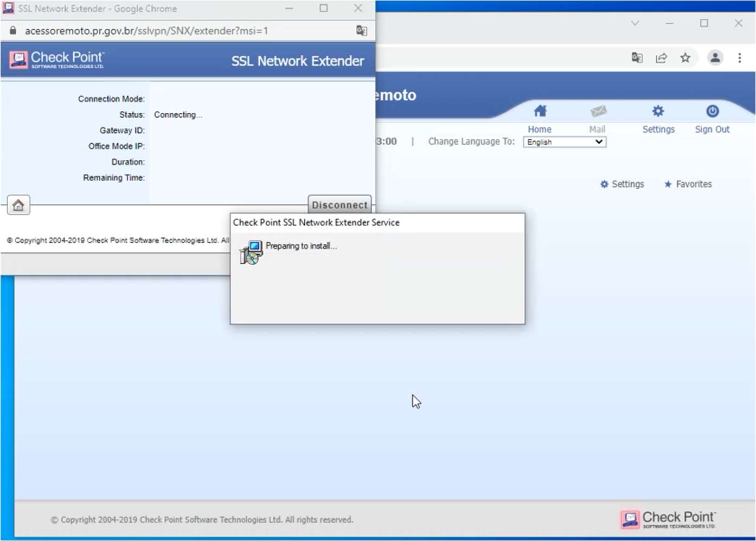Click the home icon button in SSL Network Extender

[18, 205]
